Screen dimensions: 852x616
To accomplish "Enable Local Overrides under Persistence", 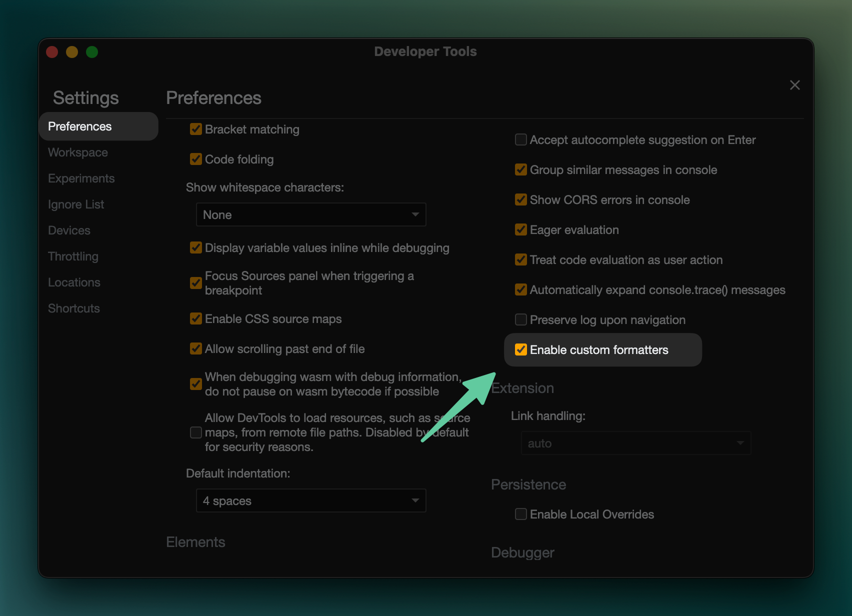I will 520,514.
